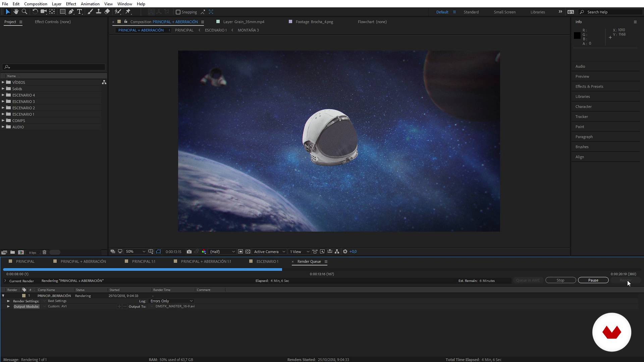Switch to the Standard workspace
Image resolution: width=644 pixels, height=362 pixels.
[x=471, y=12]
